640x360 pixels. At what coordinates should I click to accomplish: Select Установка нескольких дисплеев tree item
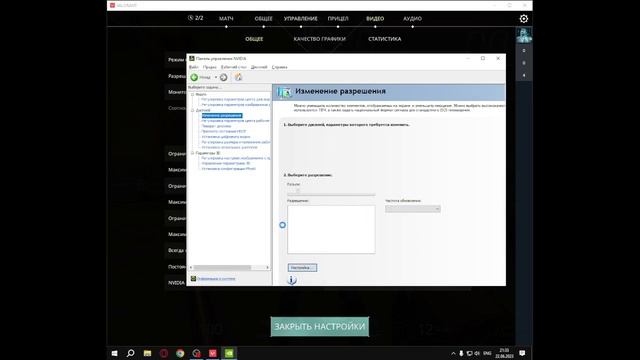229,147
